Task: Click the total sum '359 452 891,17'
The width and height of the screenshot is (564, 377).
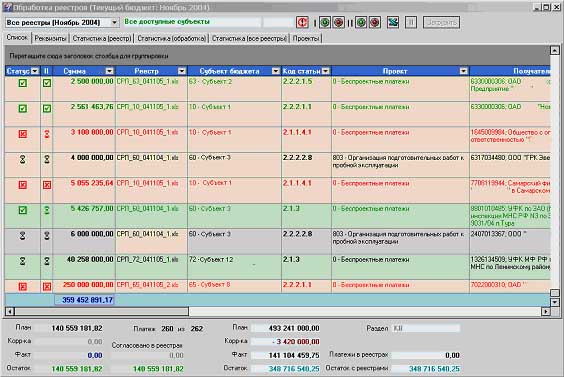Action: coord(85,300)
